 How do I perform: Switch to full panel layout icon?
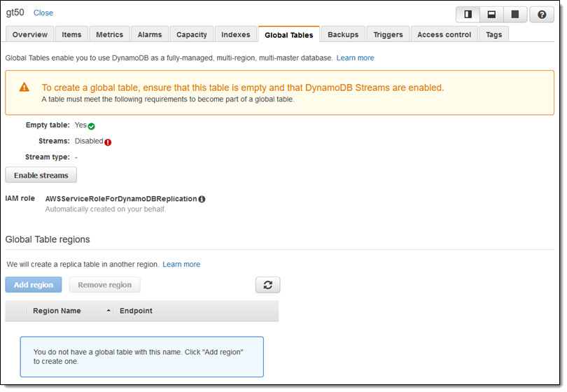click(x=515, y=15)
